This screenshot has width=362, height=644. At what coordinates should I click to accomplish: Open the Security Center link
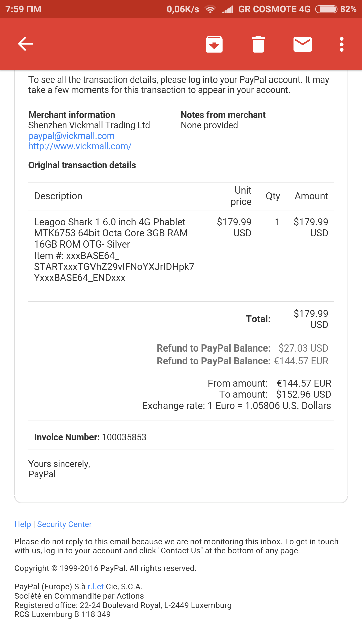click(64, 524)
